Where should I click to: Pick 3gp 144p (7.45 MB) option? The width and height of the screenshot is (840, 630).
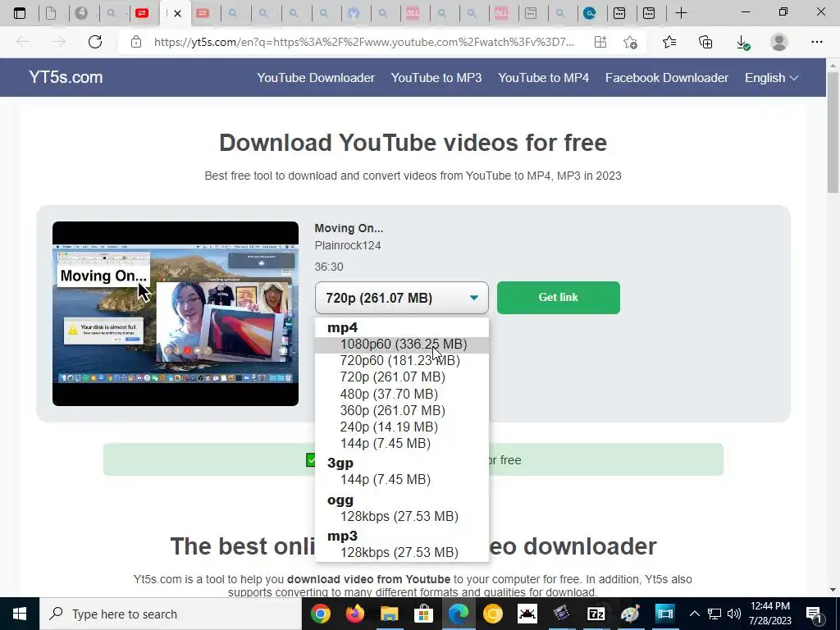pos(402,479)
